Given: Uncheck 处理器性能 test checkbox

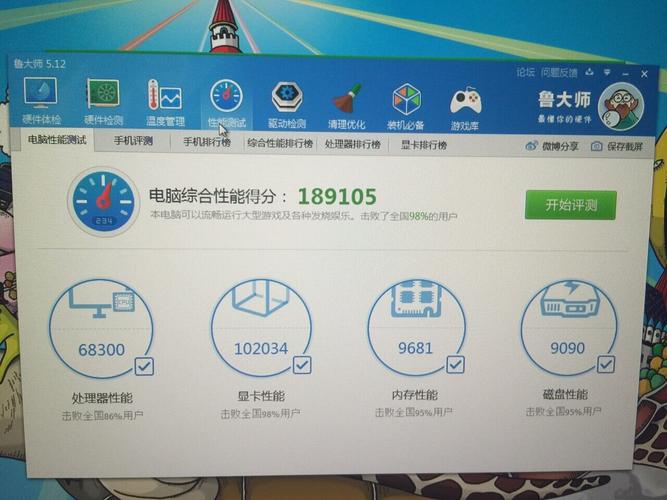Looking at the screenshot, I should point(144,366).
